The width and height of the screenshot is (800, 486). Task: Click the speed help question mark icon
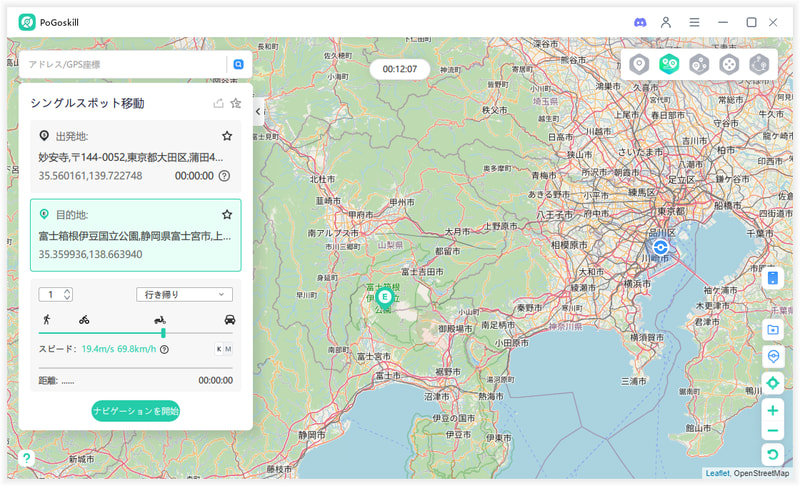pos(164,349)
